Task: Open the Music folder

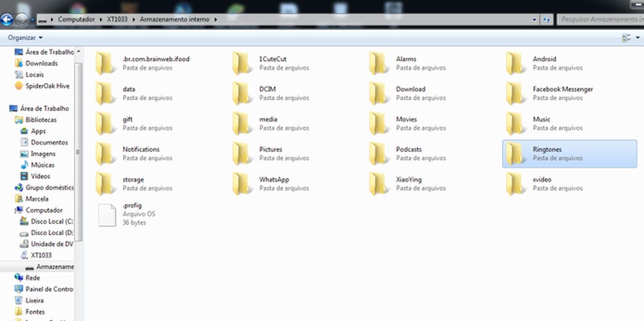Action: pos(545,124)
